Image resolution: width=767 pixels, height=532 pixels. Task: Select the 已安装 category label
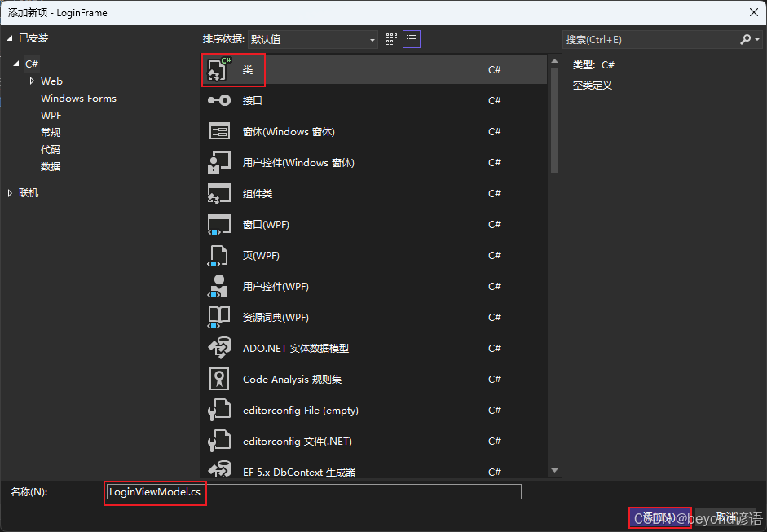click(x=33, y=38)
